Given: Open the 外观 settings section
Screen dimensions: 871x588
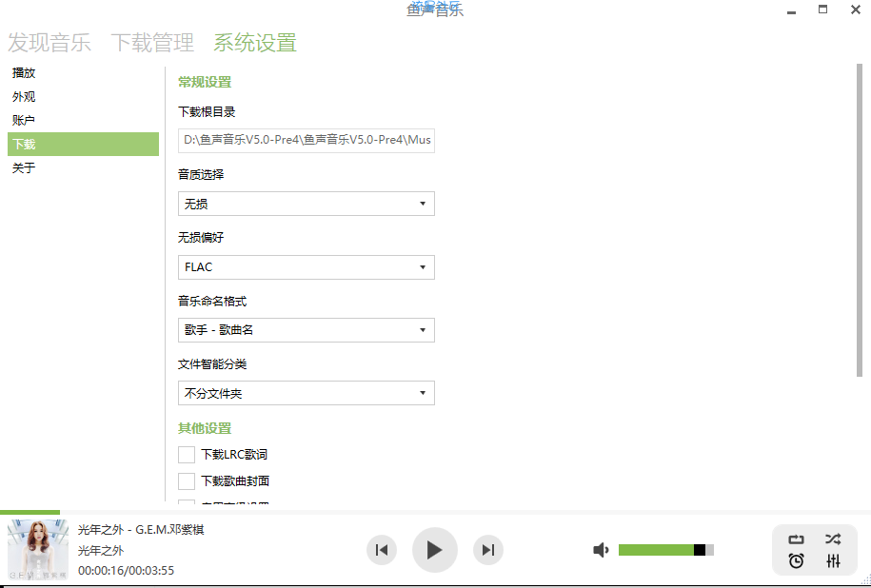Looking at the screenshot, I should [84, 97].
